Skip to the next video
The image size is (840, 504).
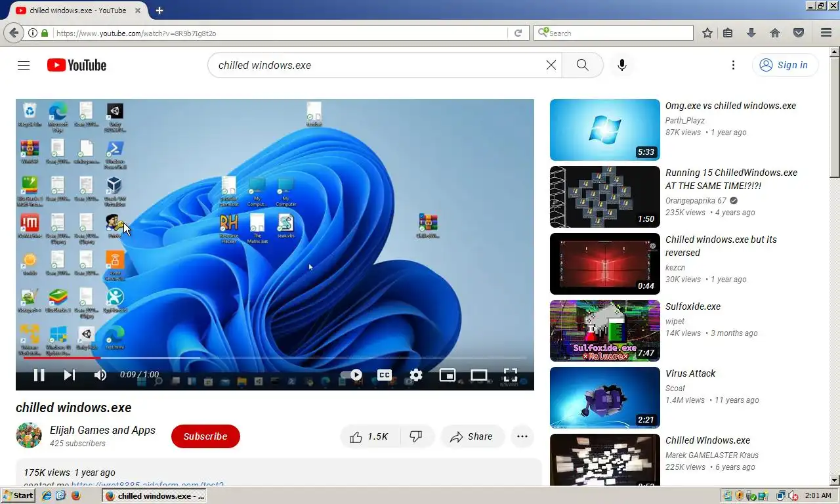point(69,375)
